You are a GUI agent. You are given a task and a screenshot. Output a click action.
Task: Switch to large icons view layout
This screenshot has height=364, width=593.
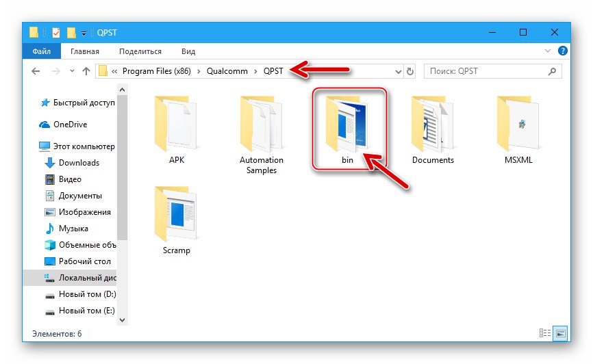pos(561,333)
